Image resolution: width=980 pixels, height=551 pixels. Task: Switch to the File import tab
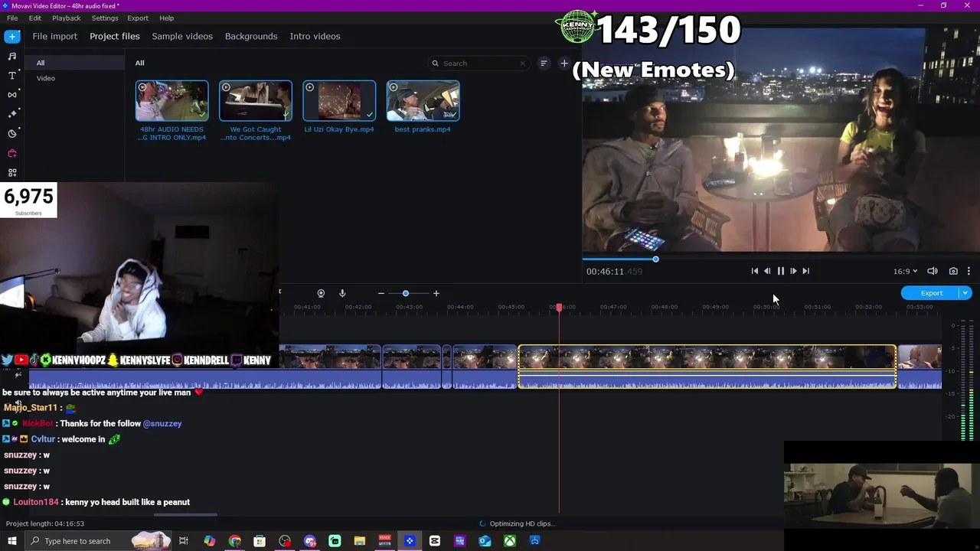(x=54, y=36)
